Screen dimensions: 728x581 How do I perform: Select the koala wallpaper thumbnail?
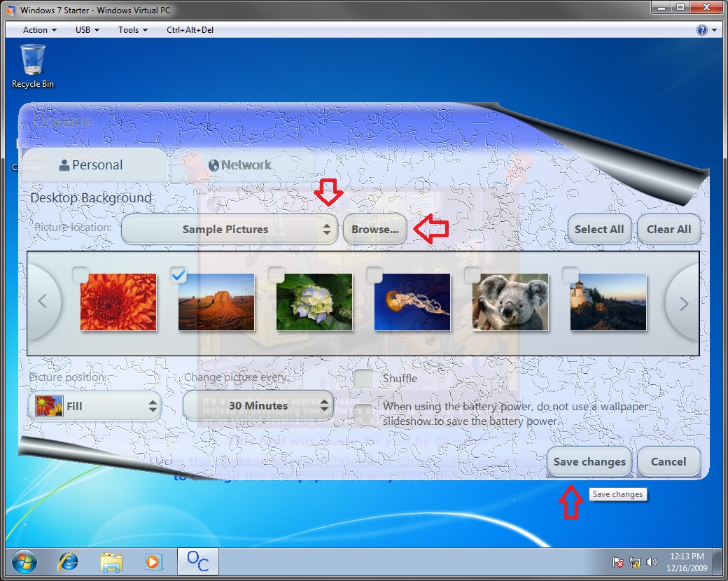point(510,302)
